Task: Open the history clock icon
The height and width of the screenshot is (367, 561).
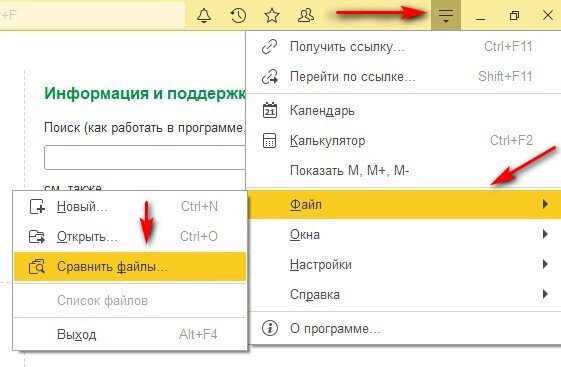Action: [x=238, y=15]
